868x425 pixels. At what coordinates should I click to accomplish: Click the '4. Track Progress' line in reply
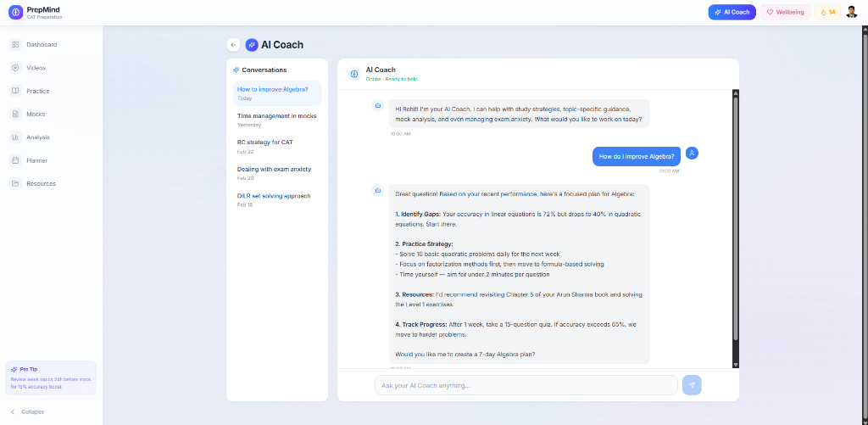518,329
